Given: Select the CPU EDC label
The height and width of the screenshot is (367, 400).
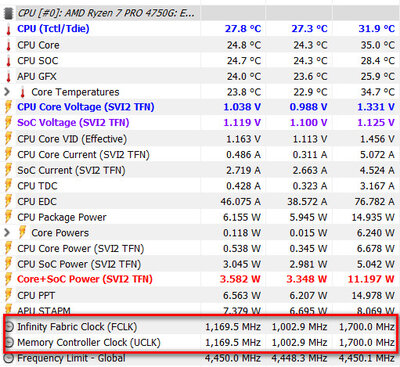Looking at the screenshot, I should pyautogui.click(x=37, y=202).
